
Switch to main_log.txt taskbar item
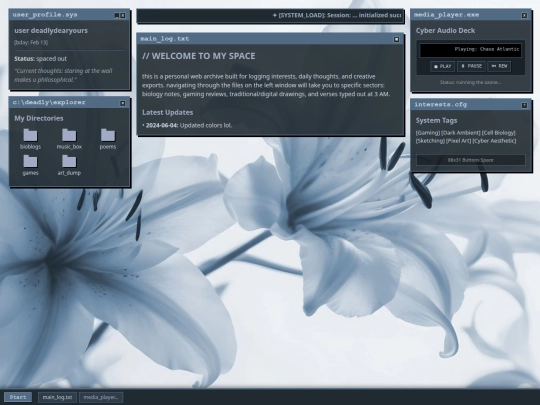pos(57,397)
